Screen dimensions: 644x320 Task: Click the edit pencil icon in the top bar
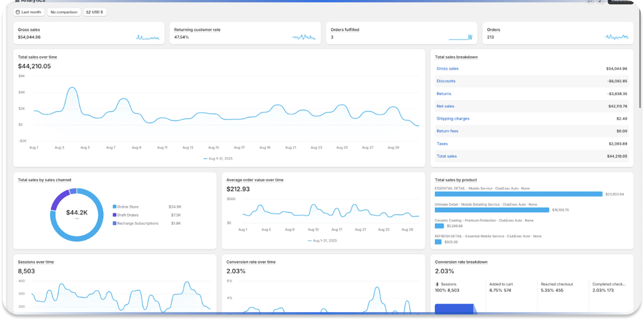point(600,1)
